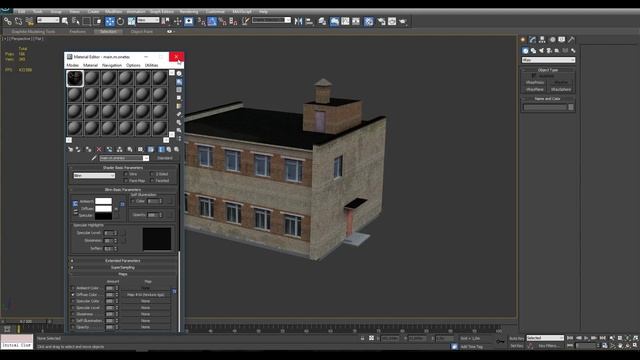Activate the Select and Rotate tool

120,21
